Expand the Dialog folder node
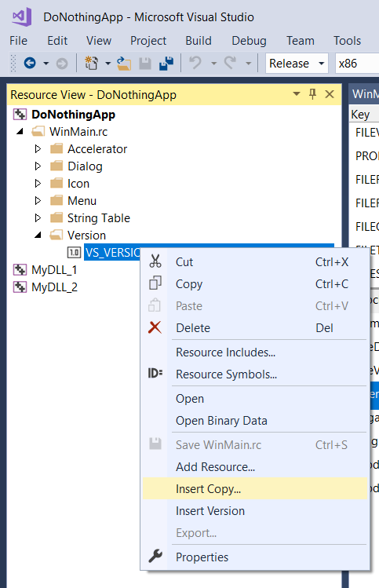This screenshot has height=588, width=379. 38,166
